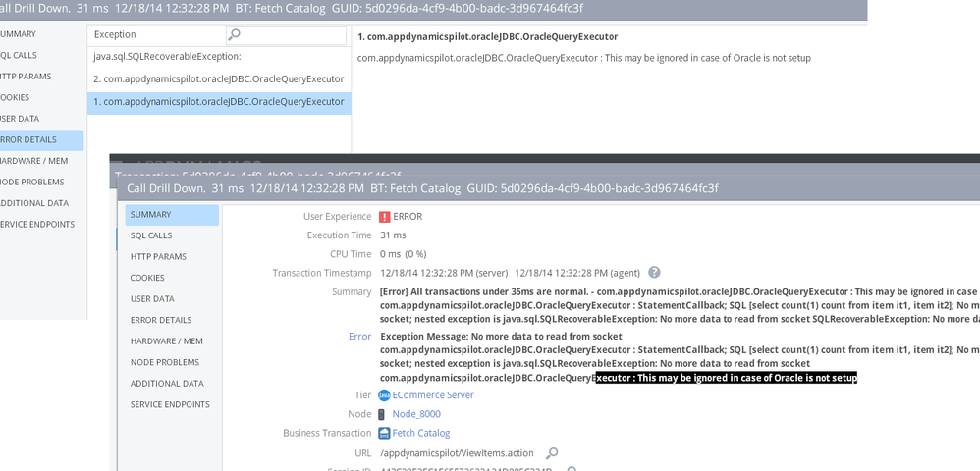Click the blue Error label link
This screenshot has height=471, width=980.
[360, 336]
